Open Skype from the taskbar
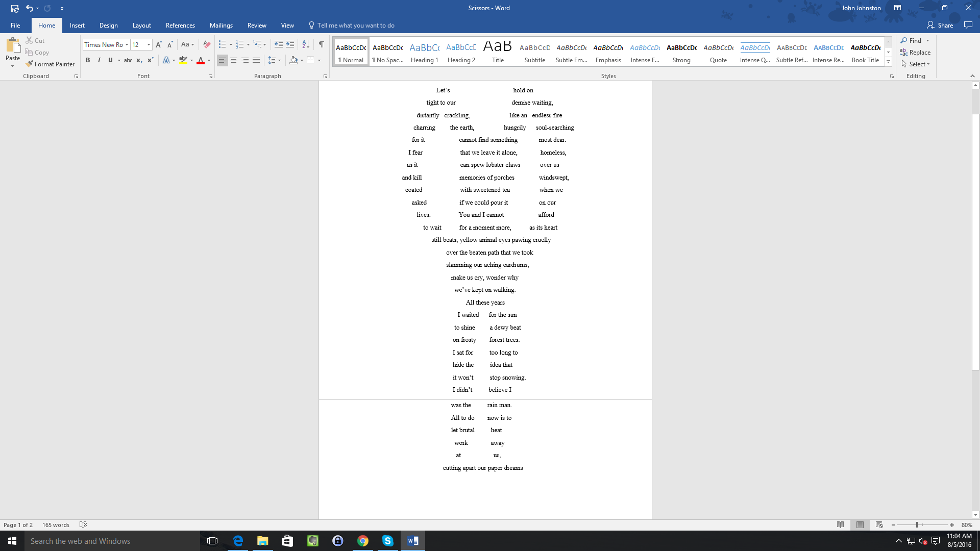The width and height of the screenshot is (980, 551). click(x=388, y=541)
